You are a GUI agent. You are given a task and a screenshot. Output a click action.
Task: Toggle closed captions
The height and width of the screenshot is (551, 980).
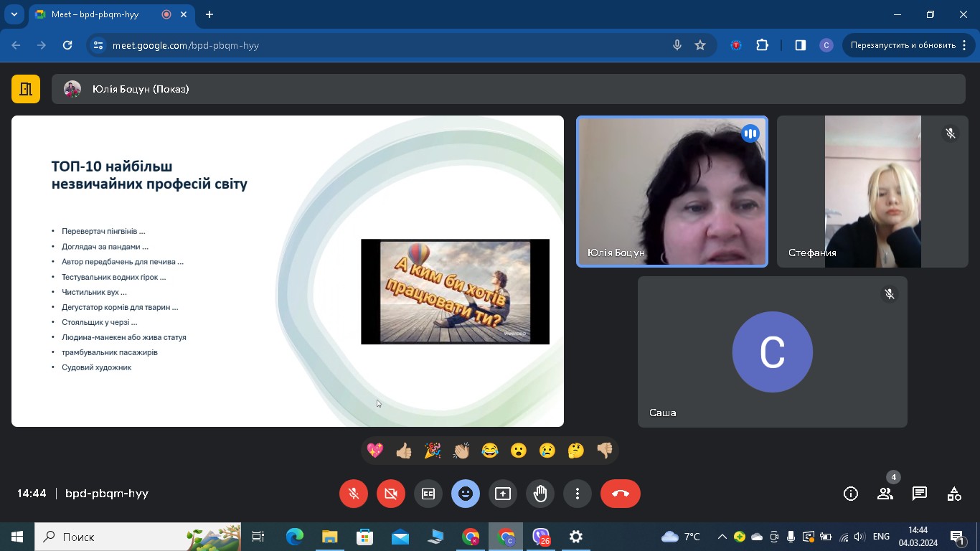coord(428,494)
